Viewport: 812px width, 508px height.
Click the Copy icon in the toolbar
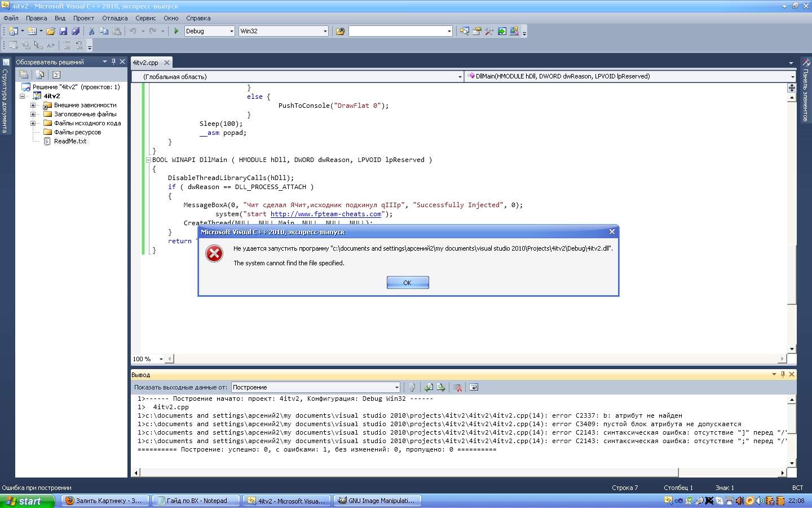(104, 31)
